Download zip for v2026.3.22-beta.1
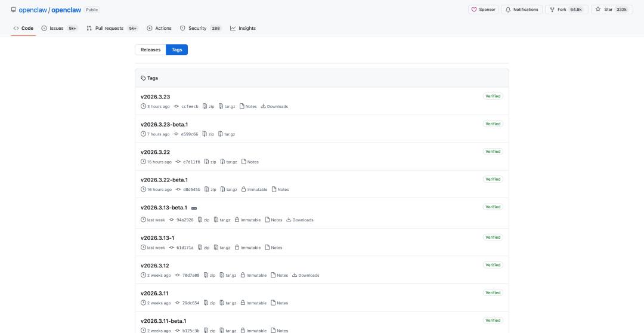Image resolution: width=644 pixels, height=333 pixels. coord(210,190)
